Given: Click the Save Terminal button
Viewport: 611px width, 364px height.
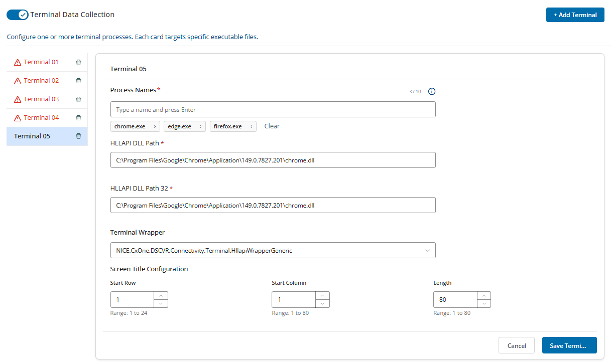Looking at the screenshot, I should [x=569, y=345].
